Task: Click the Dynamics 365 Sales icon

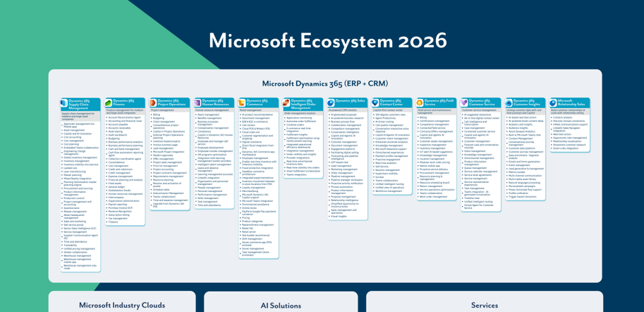Action: pos(331,103)
